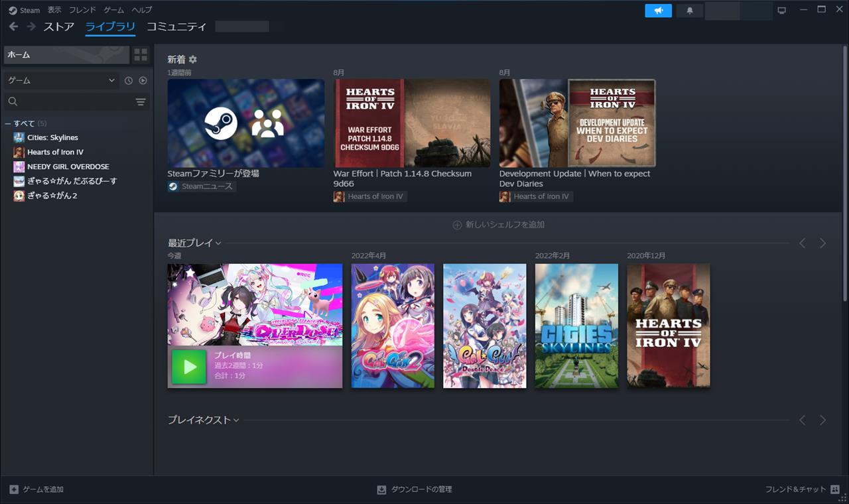The image size is (849, 504).
Task: Go forward with the right arrow
Action: pyautogui.click(x=31, y=27)
